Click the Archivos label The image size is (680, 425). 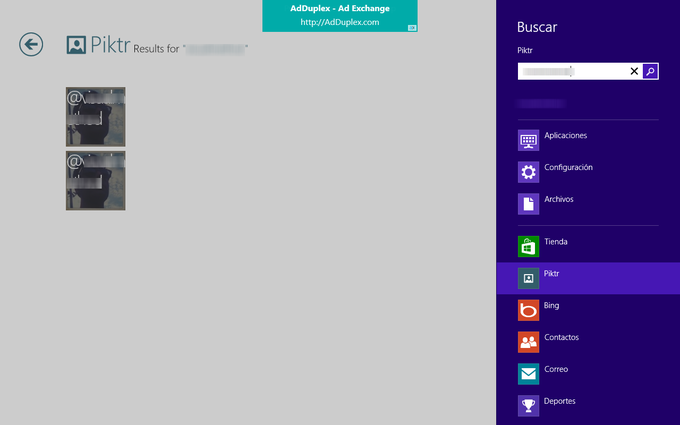(559, 199)
